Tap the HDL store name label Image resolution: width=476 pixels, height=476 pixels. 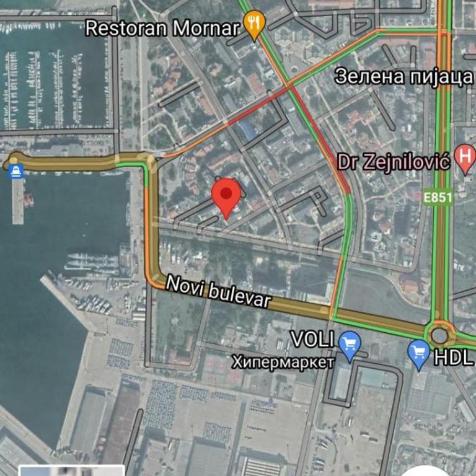[454, 357]
